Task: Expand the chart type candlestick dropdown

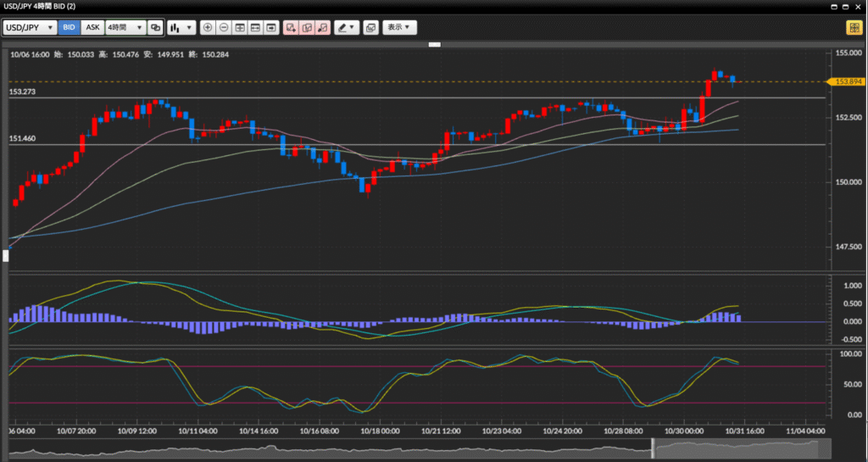Action: 181,27
